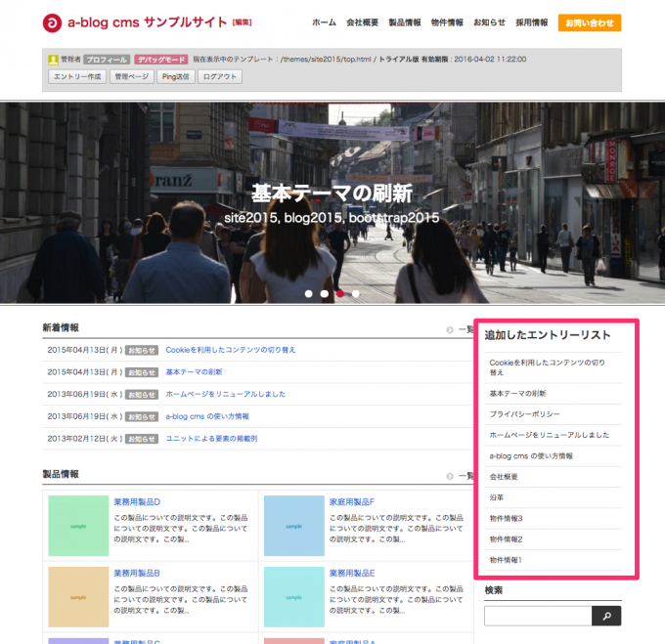Open the 物件情報 menu item

(x=447, y=22)
